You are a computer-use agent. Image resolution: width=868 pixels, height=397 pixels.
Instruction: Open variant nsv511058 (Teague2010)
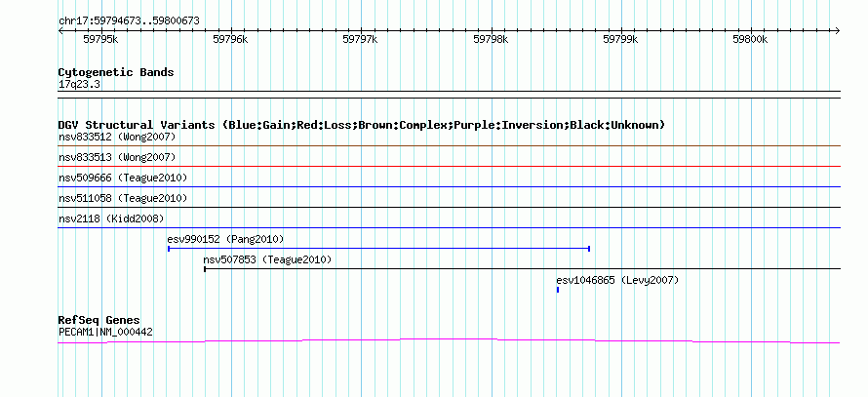pyautogui.click(x=123, y=198)
